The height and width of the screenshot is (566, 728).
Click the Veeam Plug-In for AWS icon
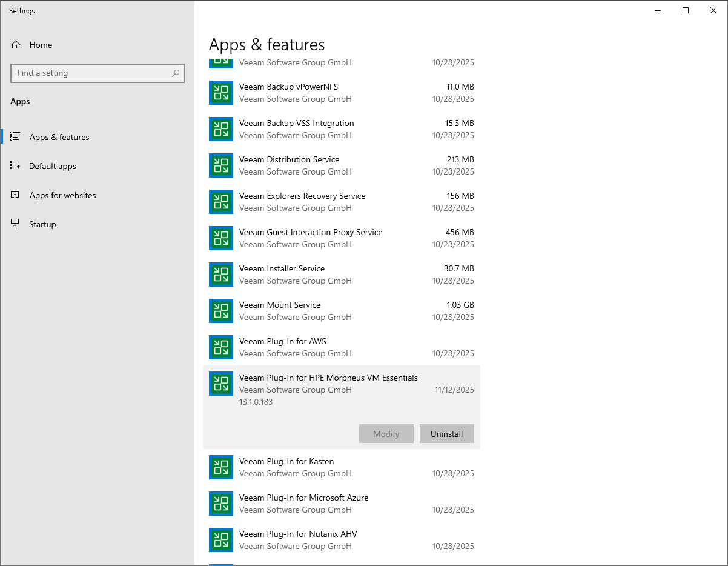[220, 347]
